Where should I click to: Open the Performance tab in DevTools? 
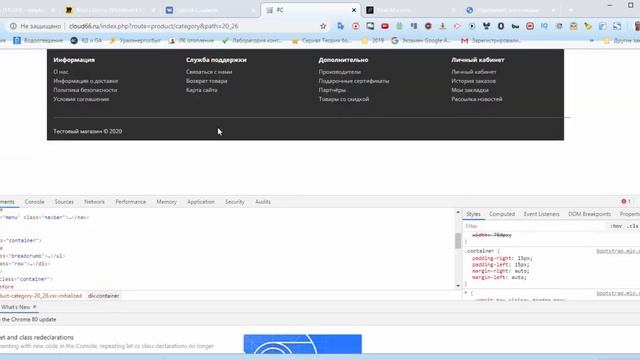tap(131, 202)
